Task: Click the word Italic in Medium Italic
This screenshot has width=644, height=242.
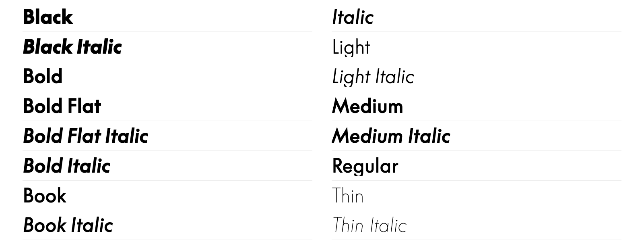Action: 429,136
